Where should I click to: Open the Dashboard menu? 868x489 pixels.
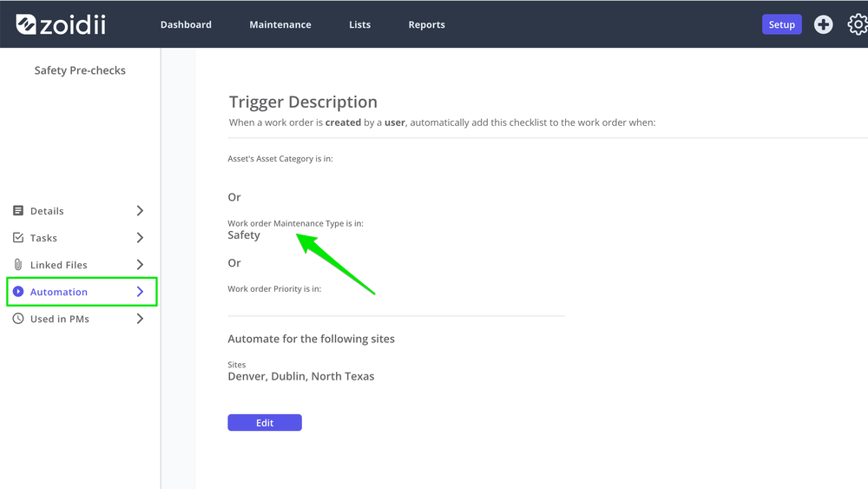[186, 24]
